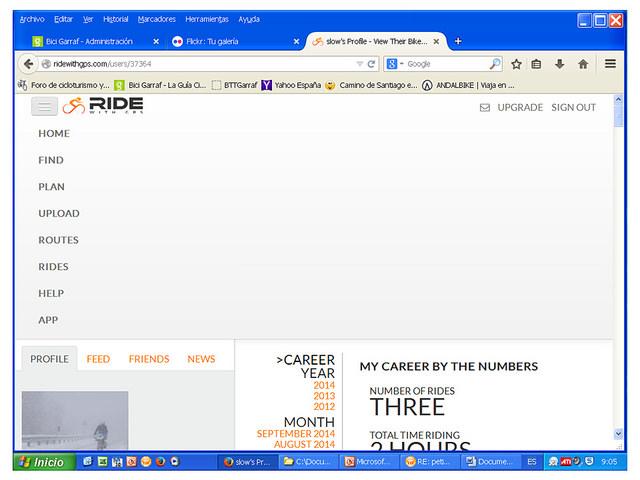Open the Archivo menu

(32, 19)
